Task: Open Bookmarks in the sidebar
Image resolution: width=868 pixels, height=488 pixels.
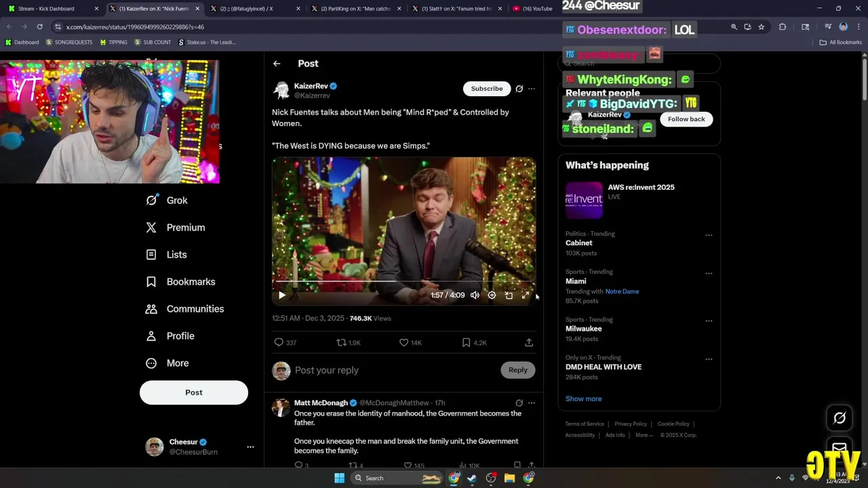Action: click(x=180, y=282)
